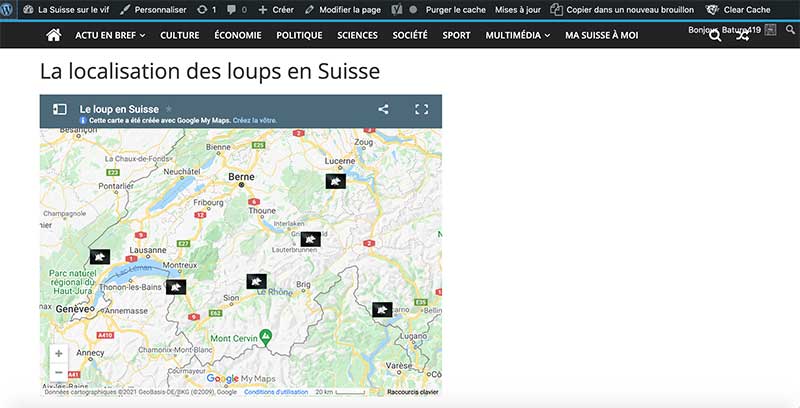This screenshot has width=800, height=408.
Task: Select the wolf marker west of Lausanne
Action: 100,257
